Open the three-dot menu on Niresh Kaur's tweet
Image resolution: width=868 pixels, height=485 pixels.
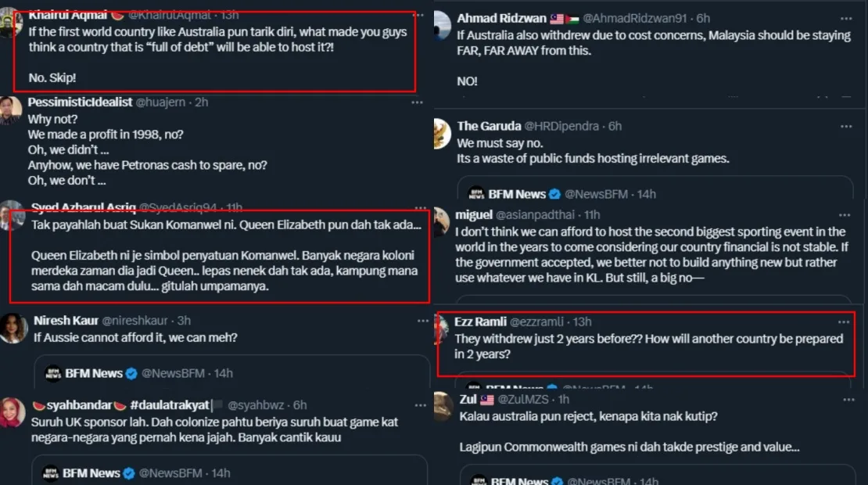point(418,321)
